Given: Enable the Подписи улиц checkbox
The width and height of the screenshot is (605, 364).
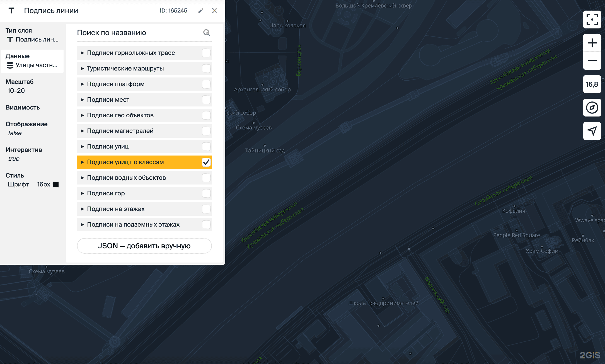Looking at the screenshot, I should tap(206, 147).
